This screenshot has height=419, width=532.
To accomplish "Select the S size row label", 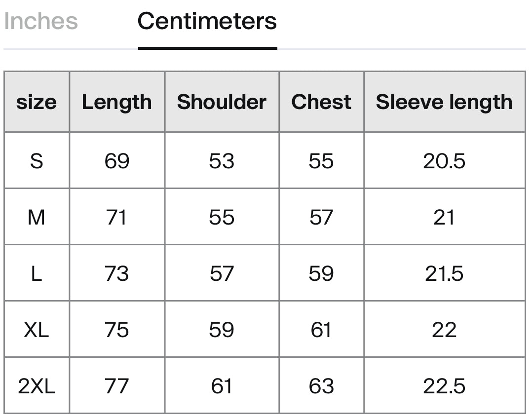I will pyautogui.click(x=37, y=161).
